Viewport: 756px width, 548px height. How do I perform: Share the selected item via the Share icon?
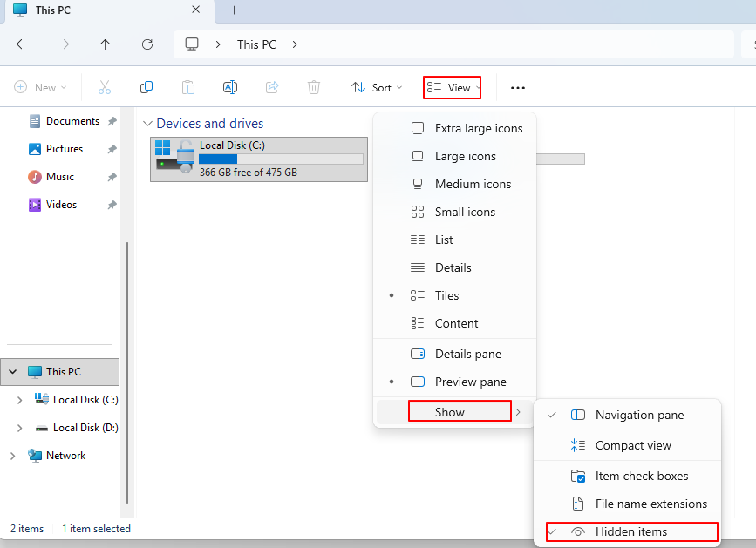pyautogui.click(x=271, y=87)
